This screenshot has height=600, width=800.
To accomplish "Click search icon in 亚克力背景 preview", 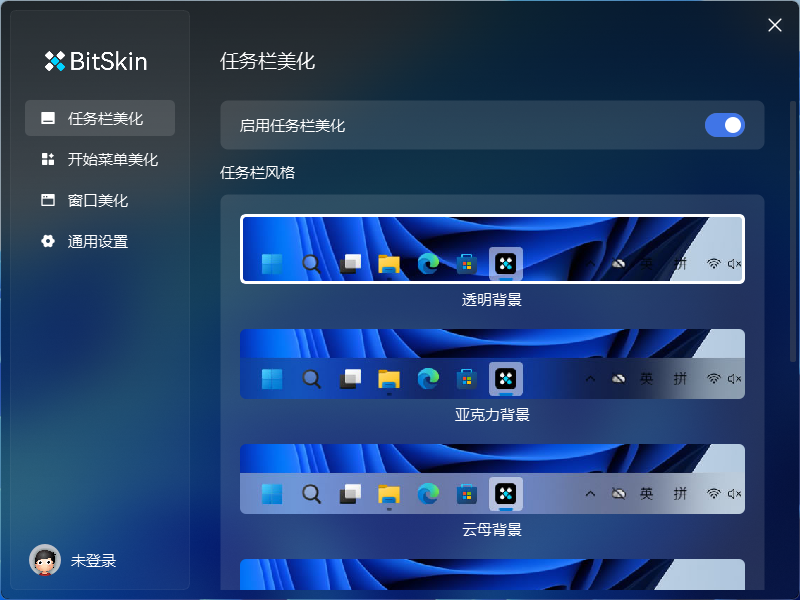I will [311, 379].
